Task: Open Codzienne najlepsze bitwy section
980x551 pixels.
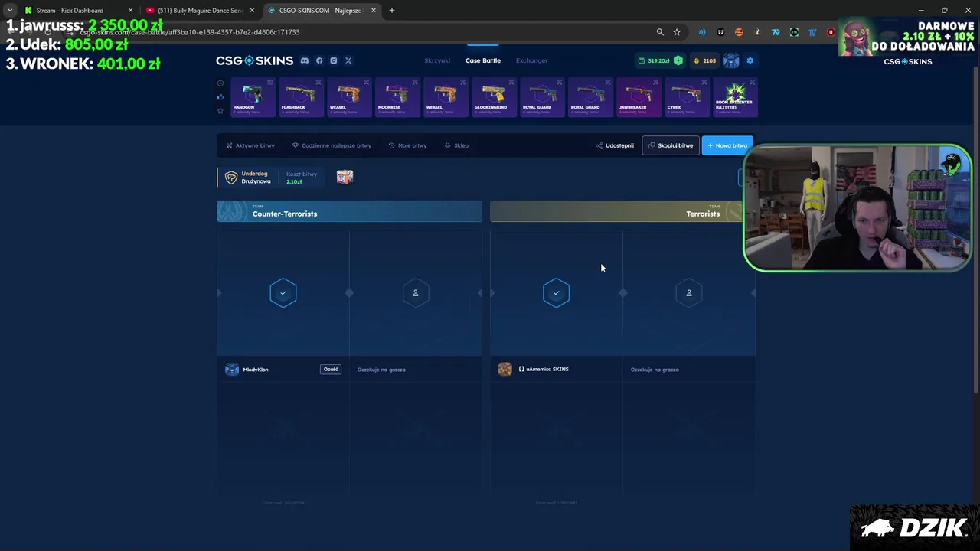Action: coord(332,145)
